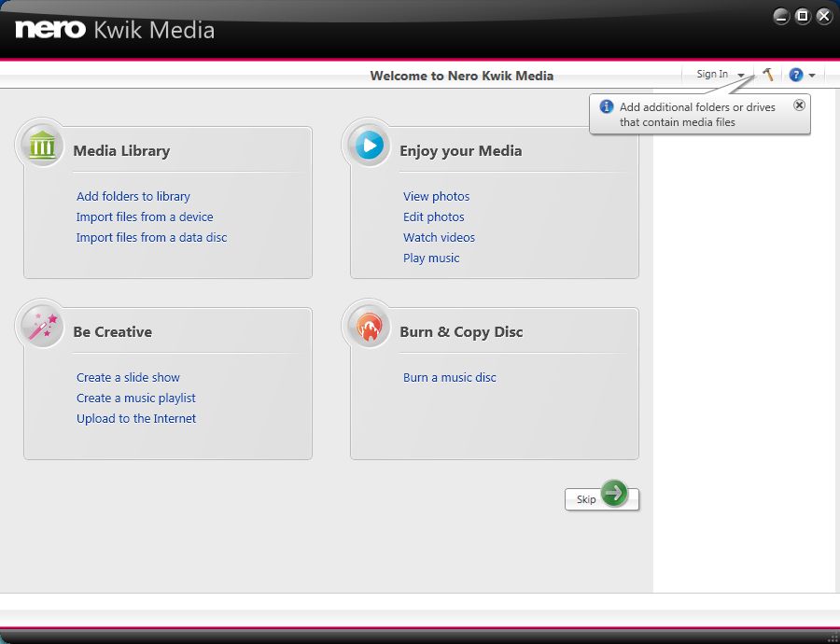Select Edit photos link
The width and height of the screenshot is (840, 644).
433,217
